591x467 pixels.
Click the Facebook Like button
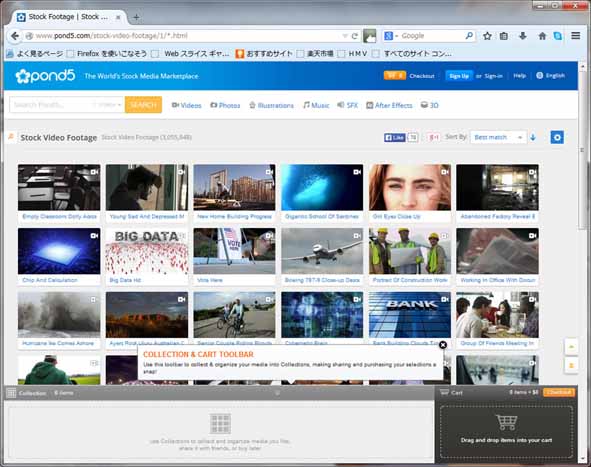[394, 138]
